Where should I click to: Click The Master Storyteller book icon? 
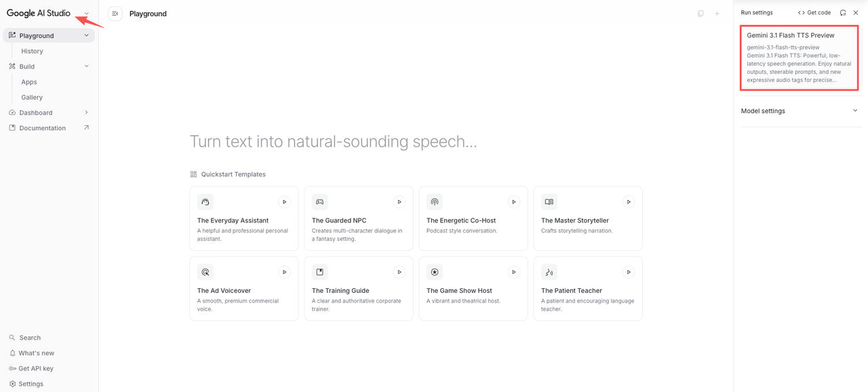(549, 202)
